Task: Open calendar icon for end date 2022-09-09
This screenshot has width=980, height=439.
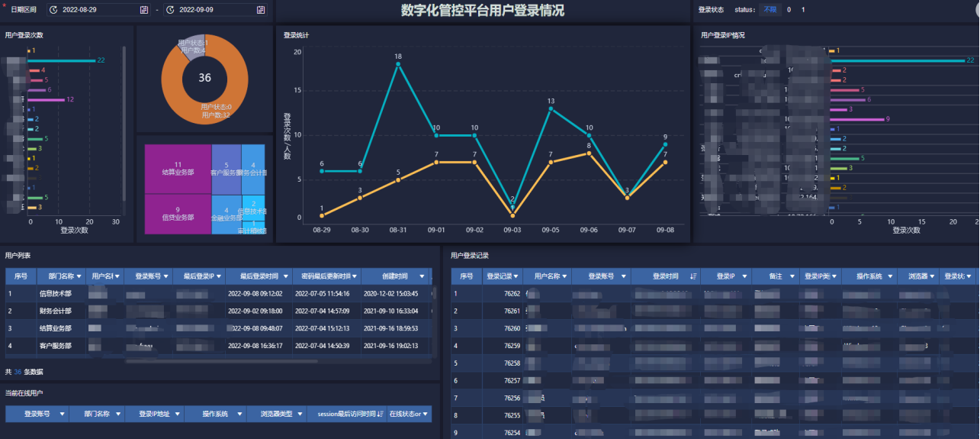Action: (261, 10)
